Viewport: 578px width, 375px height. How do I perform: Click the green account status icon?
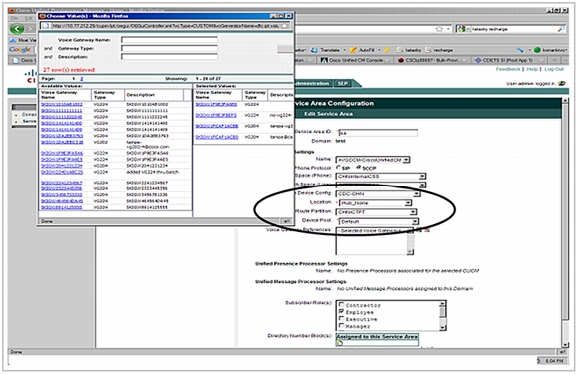coord(537,50)
